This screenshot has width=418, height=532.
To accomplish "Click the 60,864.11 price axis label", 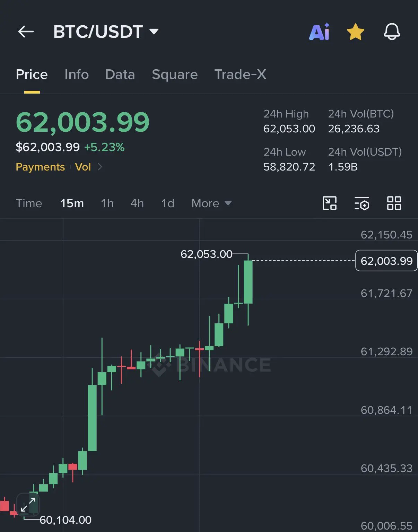I will tap(386, 410).
